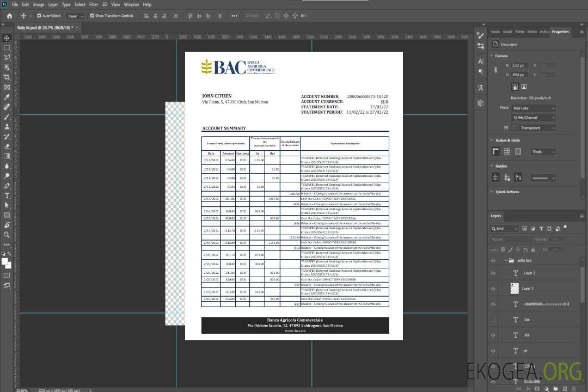
Task: Click the canvas Height input field
Action: tap(519, 75)
